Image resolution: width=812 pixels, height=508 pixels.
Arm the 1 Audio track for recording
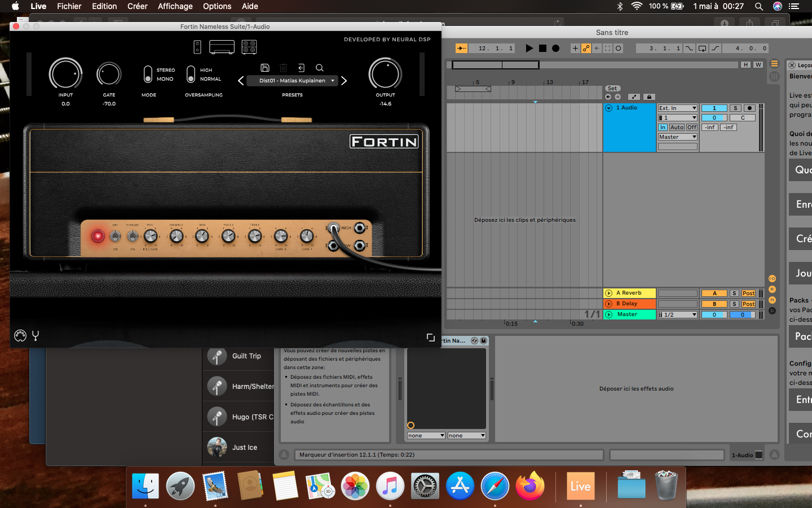[749, 108]
